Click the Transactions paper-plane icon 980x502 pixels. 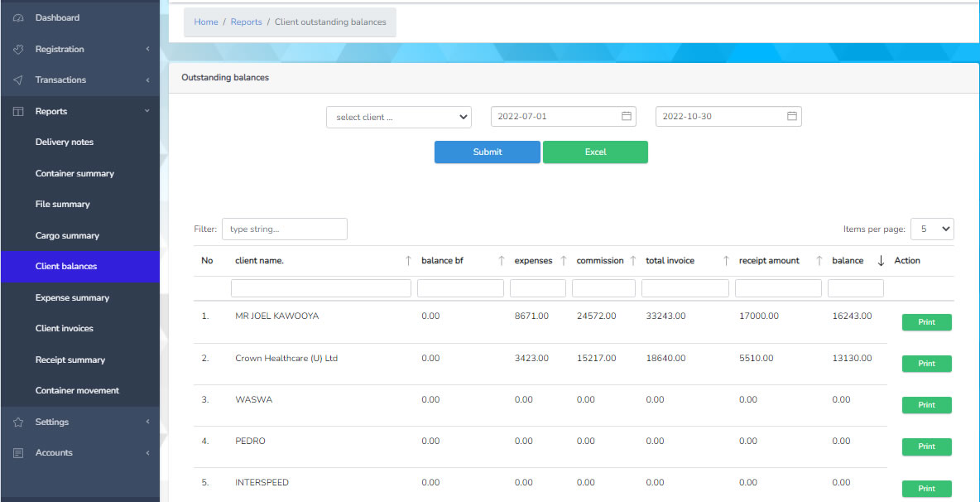pyautogui.click(x=18, y=80)
